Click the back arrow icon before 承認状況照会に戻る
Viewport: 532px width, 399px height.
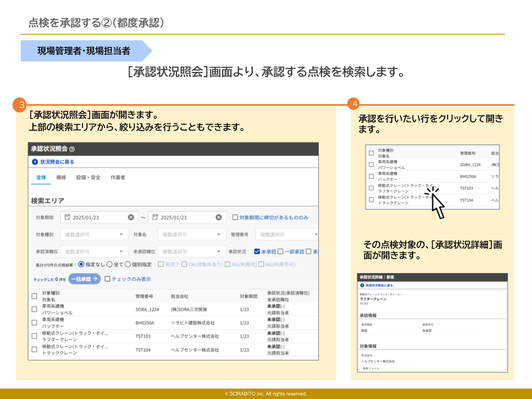[363, 285]
